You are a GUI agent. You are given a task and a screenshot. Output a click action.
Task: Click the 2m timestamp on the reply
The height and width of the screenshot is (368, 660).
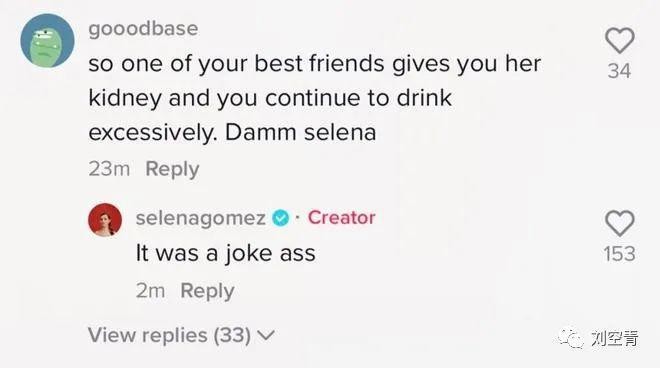click(x=150, y=291)
